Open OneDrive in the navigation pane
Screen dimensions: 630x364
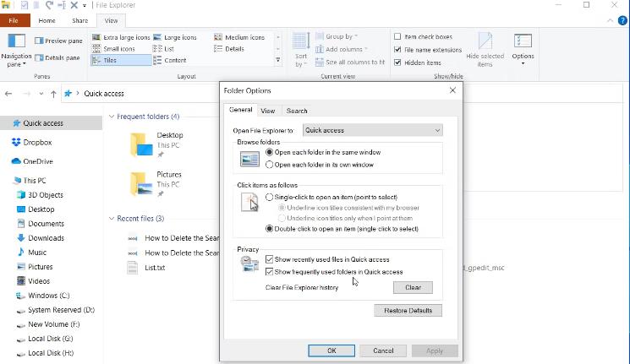click(32, 161)
